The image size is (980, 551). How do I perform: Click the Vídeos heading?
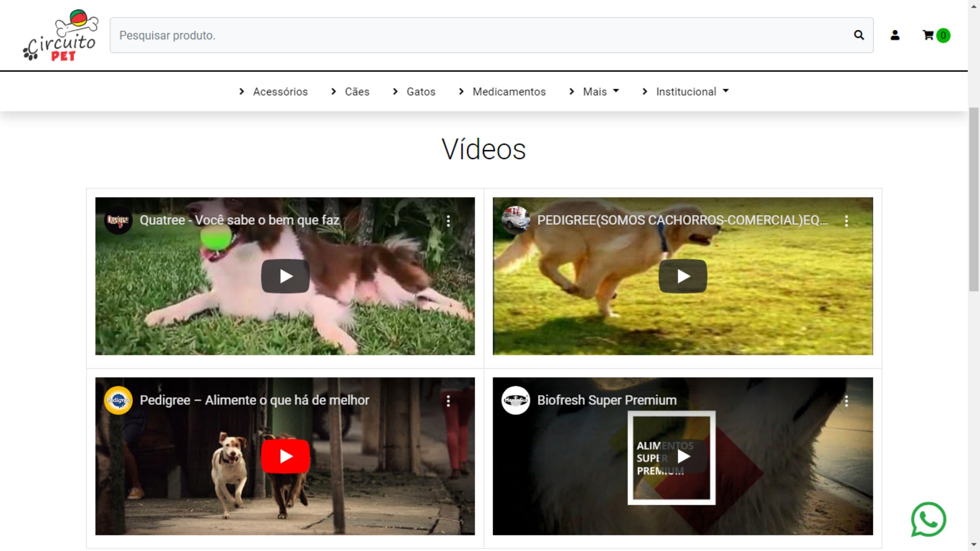483,149
